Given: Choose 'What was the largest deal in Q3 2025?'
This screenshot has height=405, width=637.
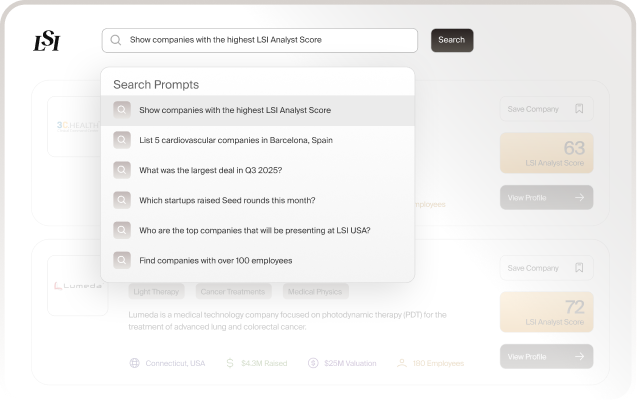Looking at the screenshot, I should [210, 170].
